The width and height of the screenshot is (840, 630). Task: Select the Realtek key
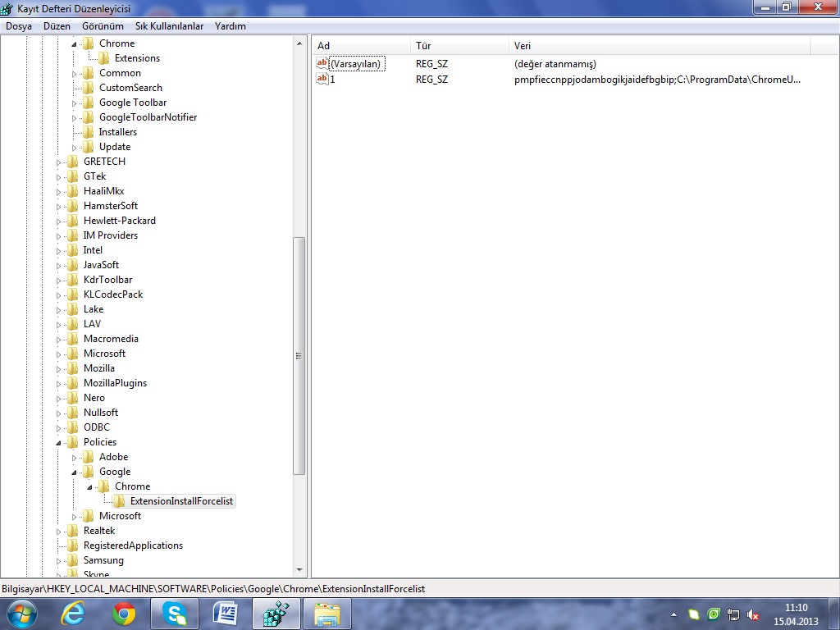point(99,531)
